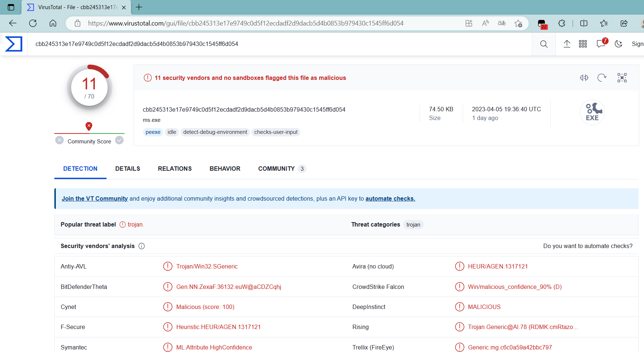Open the VirusTotal file upload icon
This screenshot has width=644, height=352.
coord(567,44)
